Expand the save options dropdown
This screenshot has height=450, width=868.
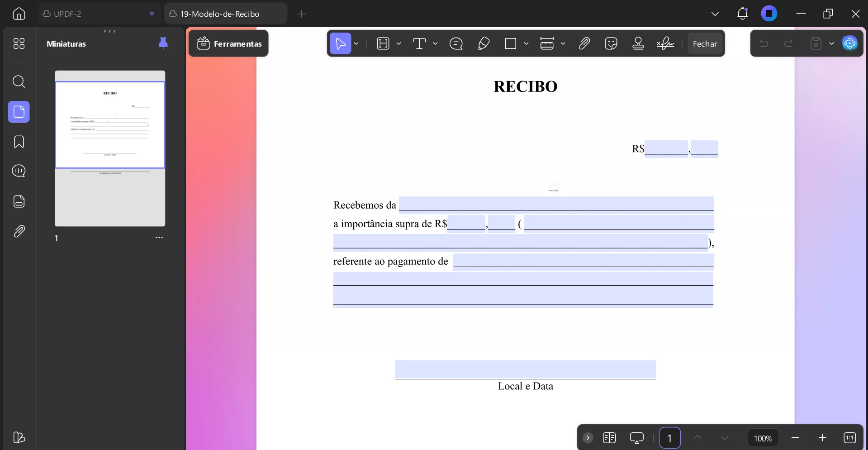click(x=831, y=43)
